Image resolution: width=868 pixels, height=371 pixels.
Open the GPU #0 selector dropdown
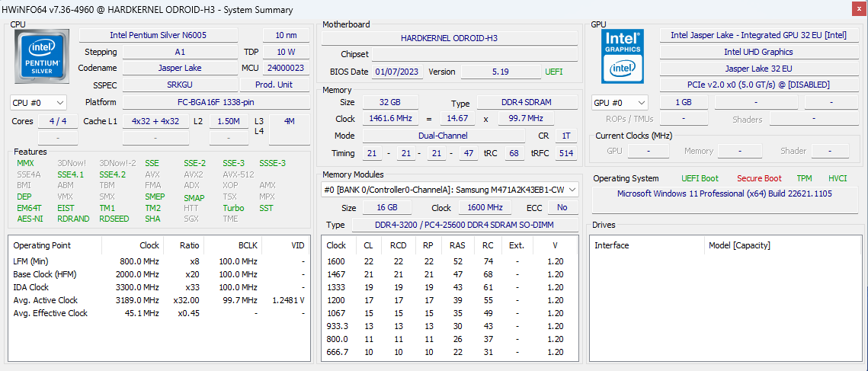[620, 102]
